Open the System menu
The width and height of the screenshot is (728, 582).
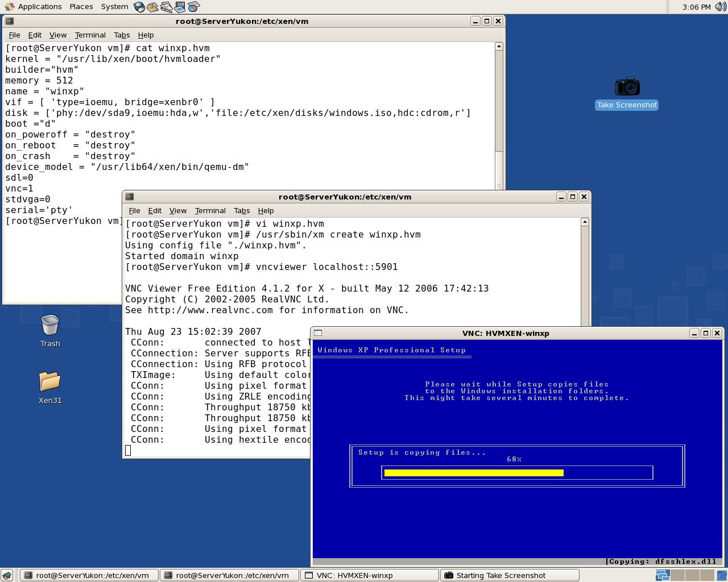click(114, 7)
